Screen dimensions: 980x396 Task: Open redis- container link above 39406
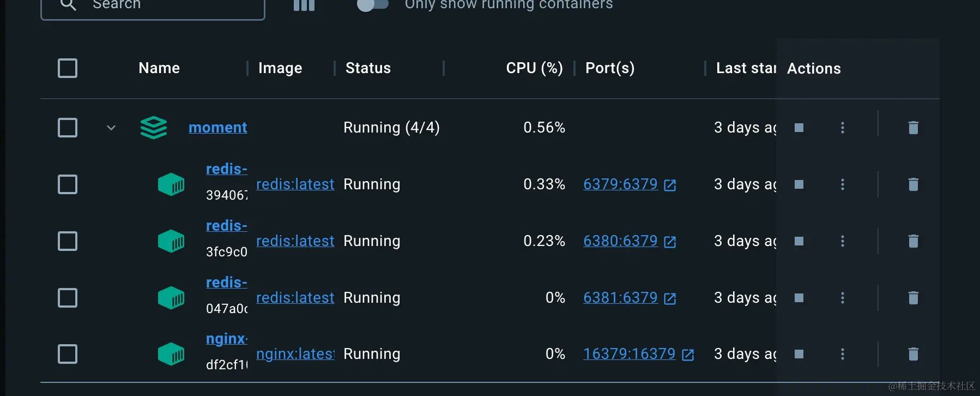227,169
